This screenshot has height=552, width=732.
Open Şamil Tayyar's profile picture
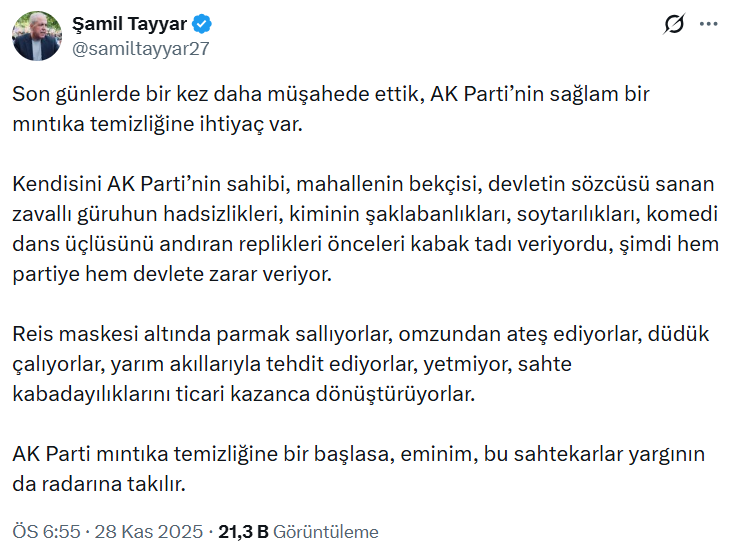(x=37, y=36)
